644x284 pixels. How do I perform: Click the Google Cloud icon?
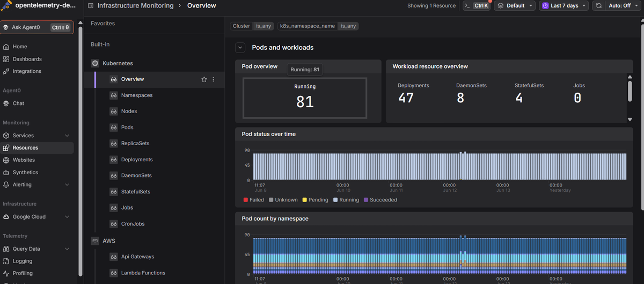[6, 217]
